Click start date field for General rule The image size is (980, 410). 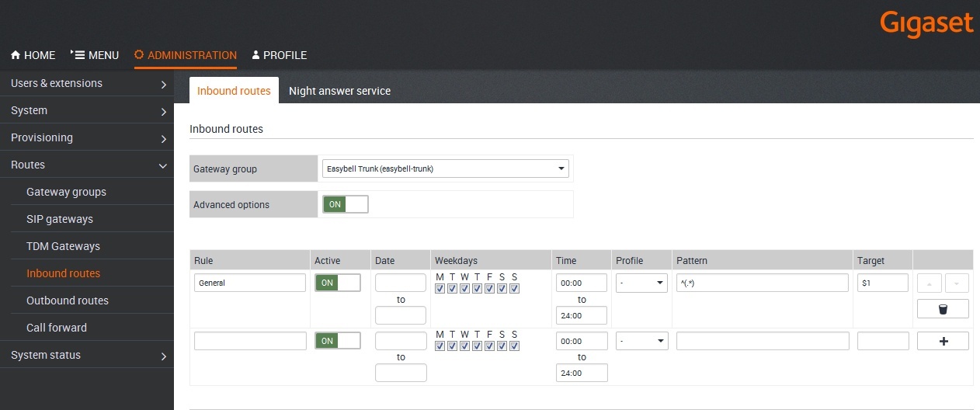tap(401, 283)
